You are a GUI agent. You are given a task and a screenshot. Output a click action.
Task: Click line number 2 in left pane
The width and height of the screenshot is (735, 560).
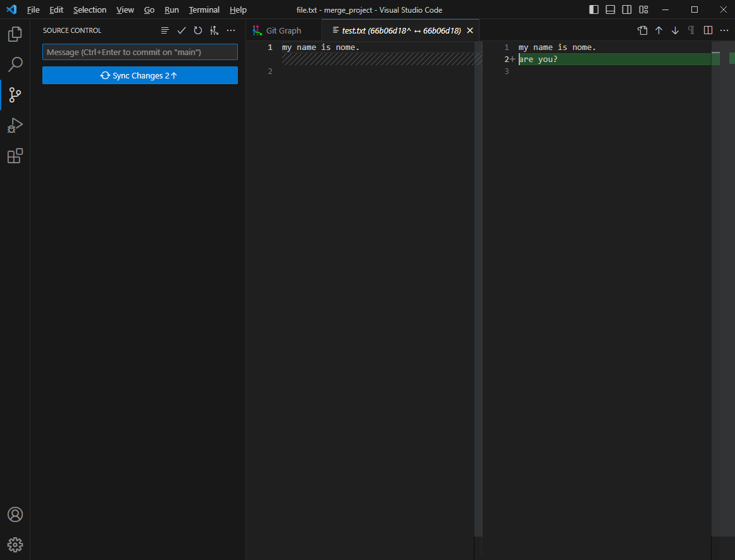270,72
